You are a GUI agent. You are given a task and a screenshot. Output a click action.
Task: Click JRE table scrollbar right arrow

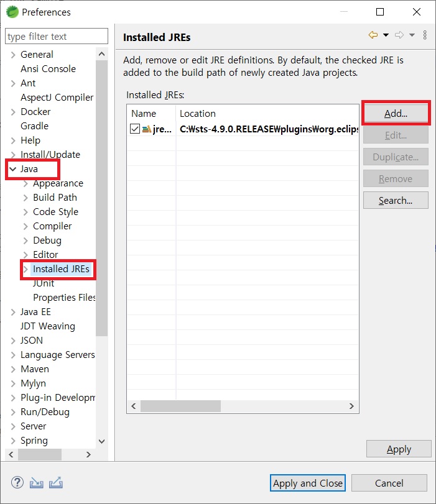click(x=351, y=406)
